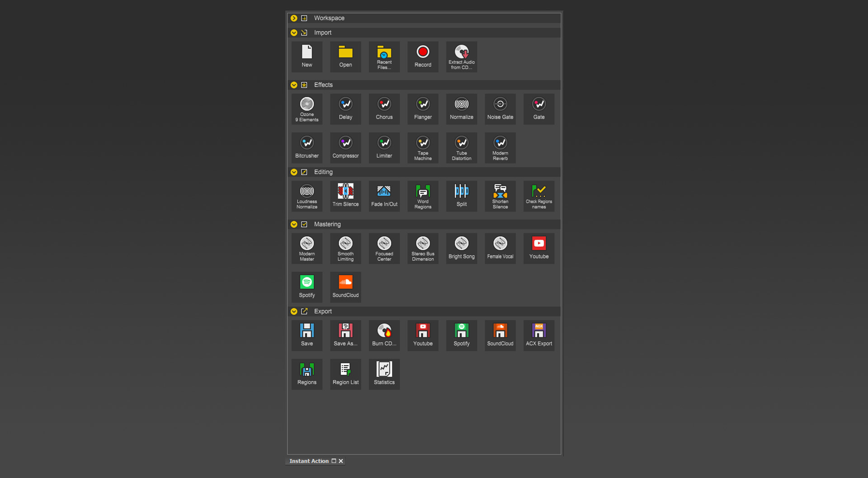
Task: Apply the Modern Reverb effect
Action: (x=500, y=147)
